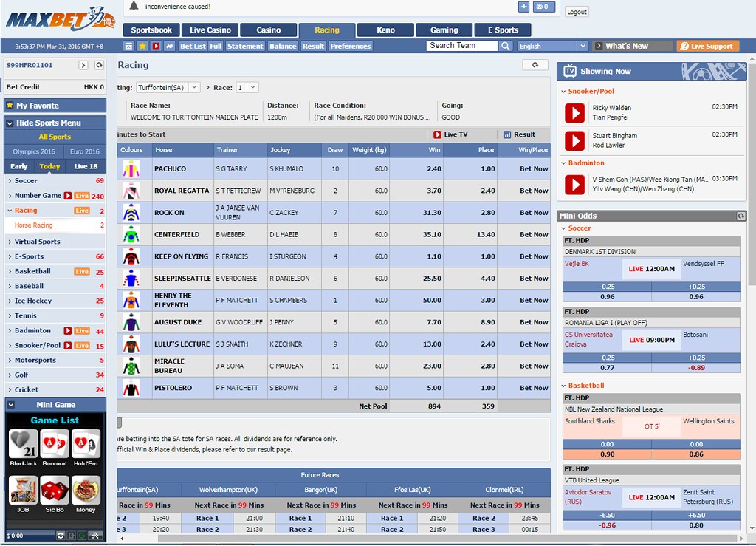
Task: Switch to the Live Casino tab
Action: 210,30
